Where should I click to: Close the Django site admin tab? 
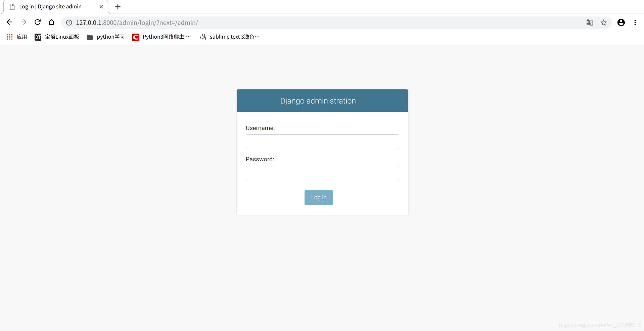click(101, 7)
